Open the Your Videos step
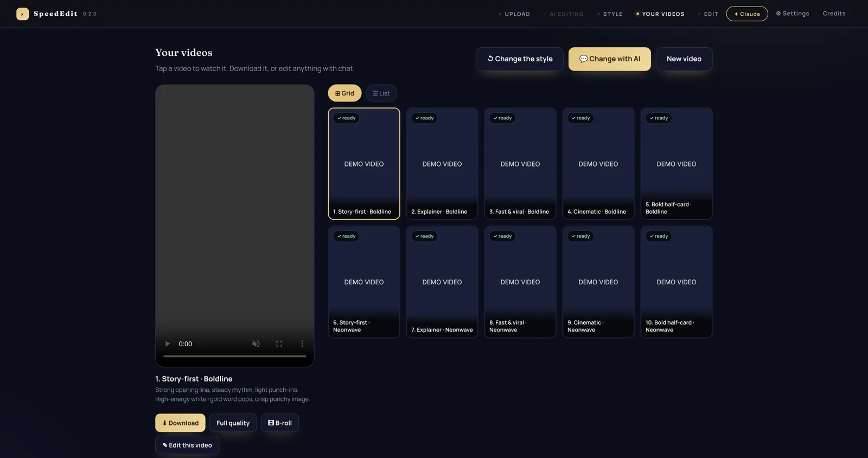The height and width of the screenshot is (458, 868). pos(660,14)
